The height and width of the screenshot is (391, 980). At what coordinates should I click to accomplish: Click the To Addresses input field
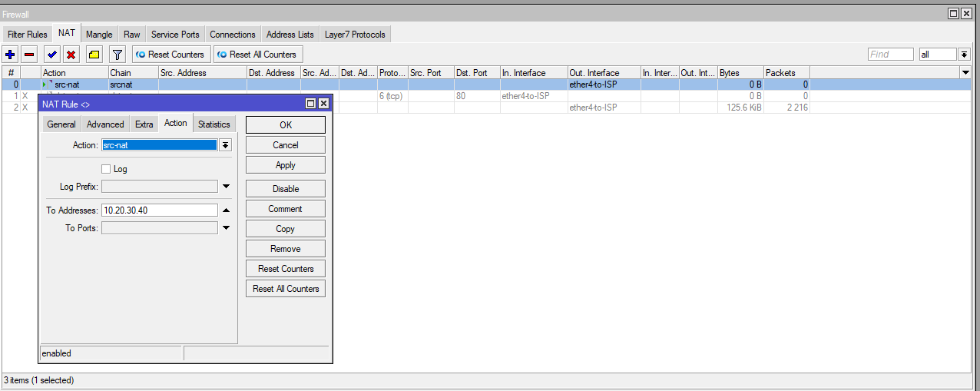(160, 210)
